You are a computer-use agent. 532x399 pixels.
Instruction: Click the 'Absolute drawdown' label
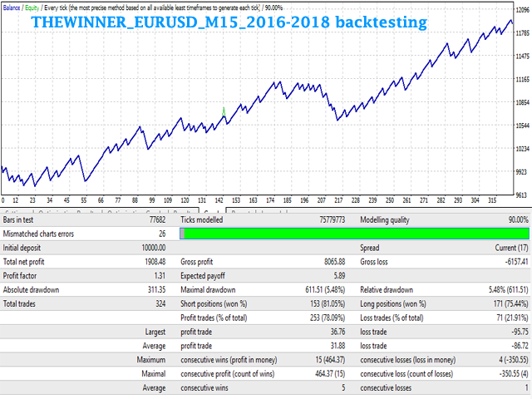(31, 290)
